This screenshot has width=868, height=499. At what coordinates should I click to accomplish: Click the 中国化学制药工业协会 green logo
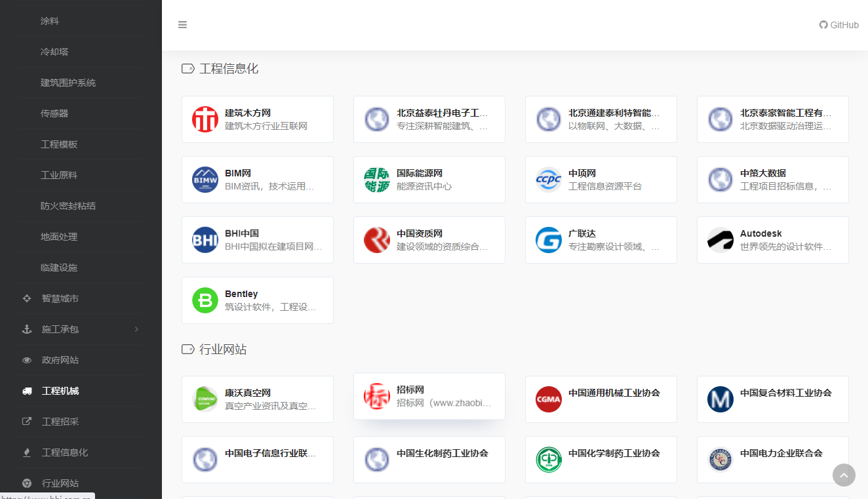(549, 460)
